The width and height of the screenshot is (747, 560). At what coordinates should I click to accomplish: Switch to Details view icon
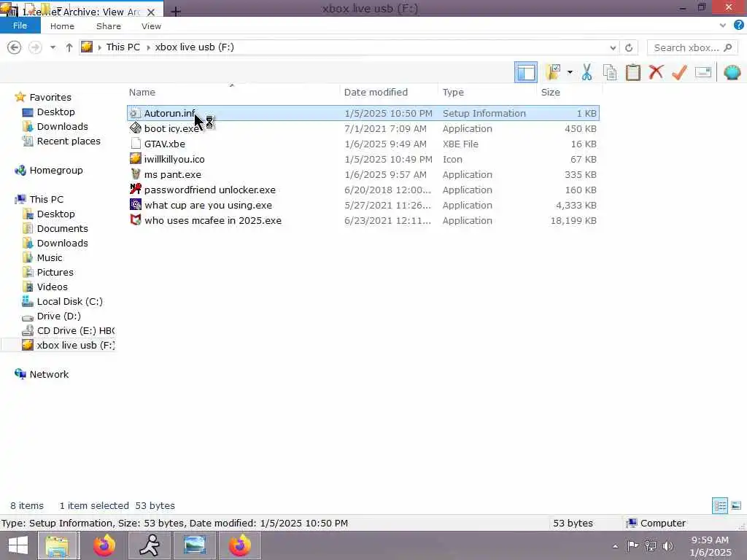tap(719, 506)
